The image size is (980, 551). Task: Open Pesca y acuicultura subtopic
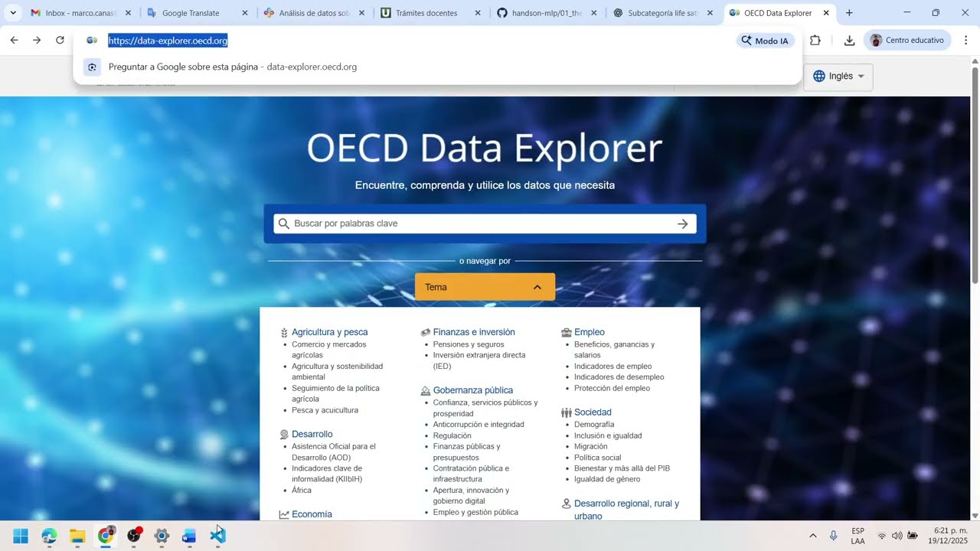tap(325, 410)
